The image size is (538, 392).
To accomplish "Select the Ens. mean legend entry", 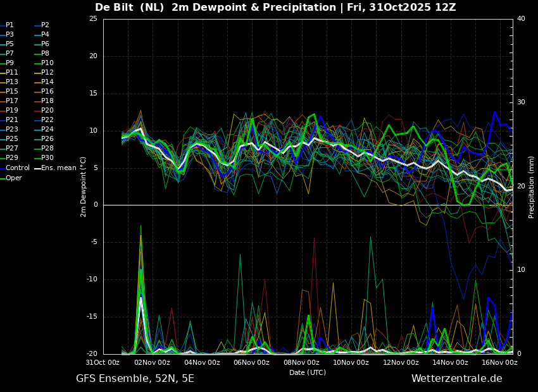I will click(x=55, y=168).
